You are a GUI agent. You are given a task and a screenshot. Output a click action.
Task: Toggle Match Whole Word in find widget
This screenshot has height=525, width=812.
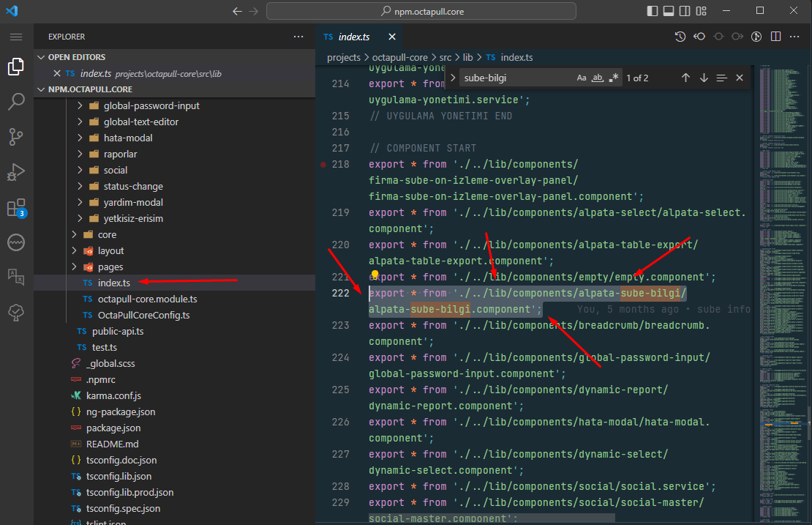click(598, 78)
